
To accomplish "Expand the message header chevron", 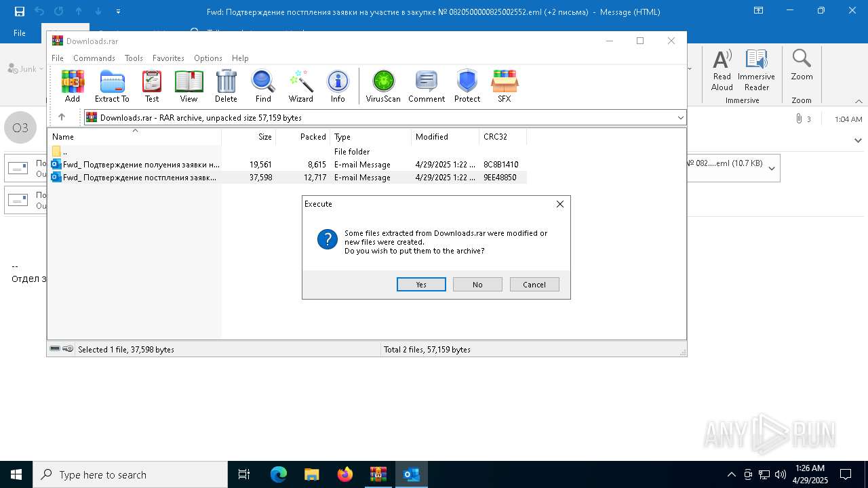I will click(858, 140).
